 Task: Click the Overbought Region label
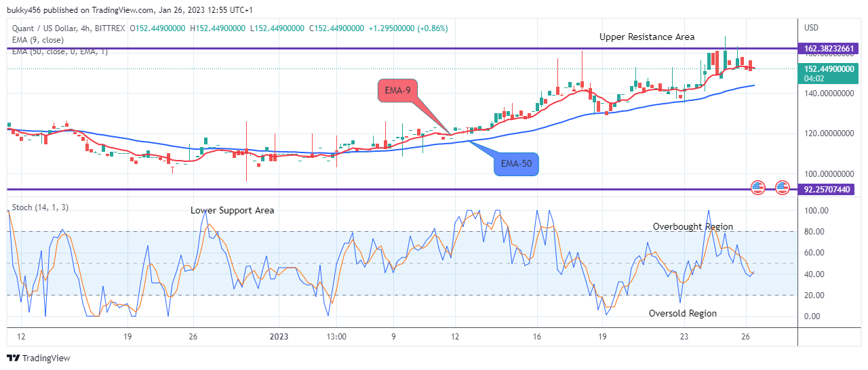click(x=693, y=227)
